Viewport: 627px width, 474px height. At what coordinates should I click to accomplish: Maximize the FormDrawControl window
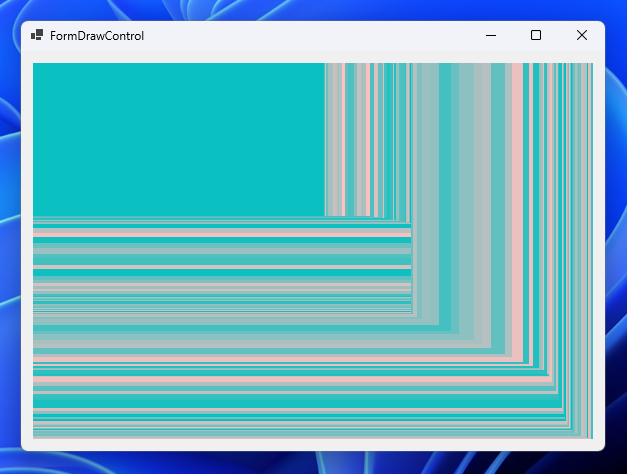pos(536,36)
